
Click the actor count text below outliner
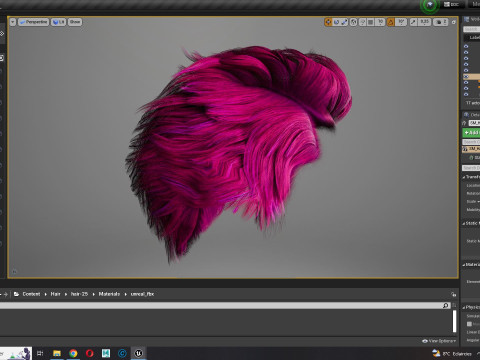473,103
